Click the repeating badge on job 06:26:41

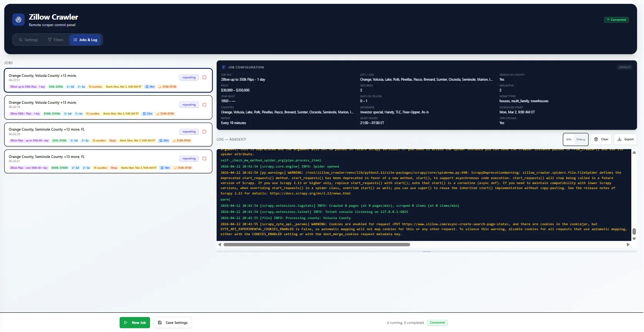point(189,158)
